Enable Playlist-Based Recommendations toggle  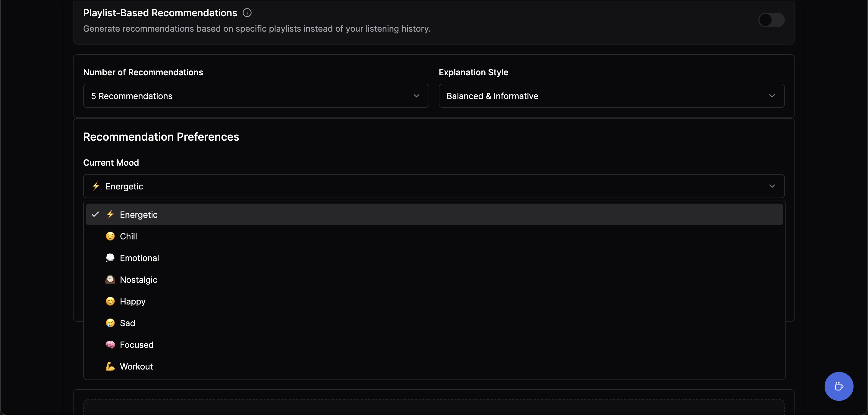[771, 20]
